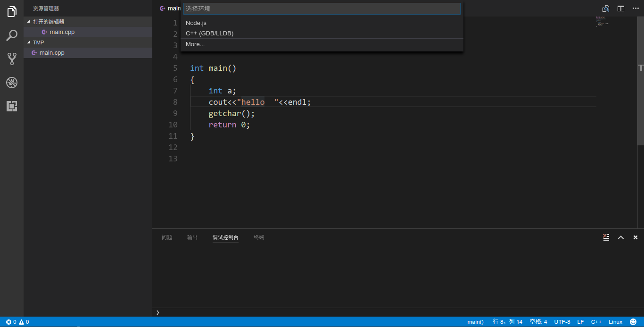
Task: Maximize panel with the up chevron
Action: [x=621, y=237]
